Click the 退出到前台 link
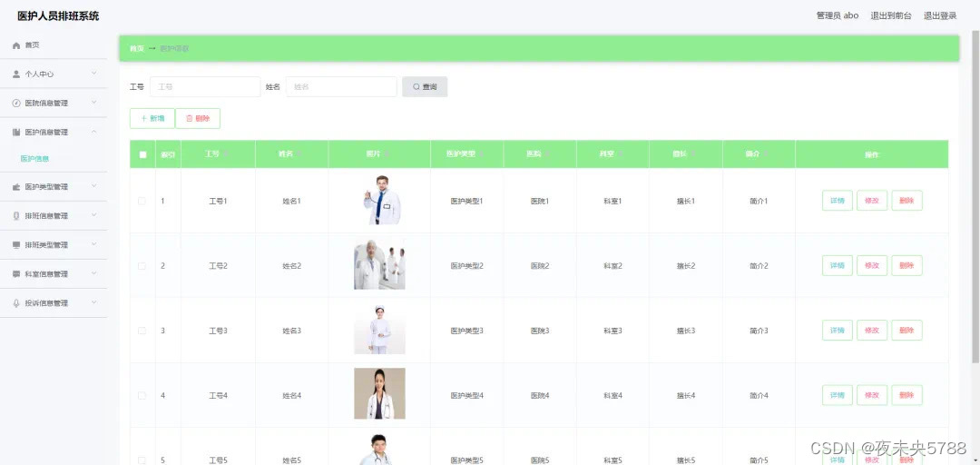 (x=891, y=15)
